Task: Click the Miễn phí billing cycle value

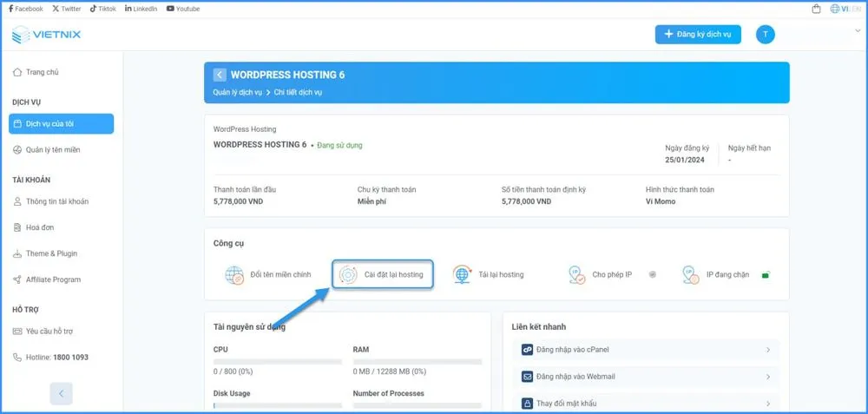Action: tap(372, 201)
